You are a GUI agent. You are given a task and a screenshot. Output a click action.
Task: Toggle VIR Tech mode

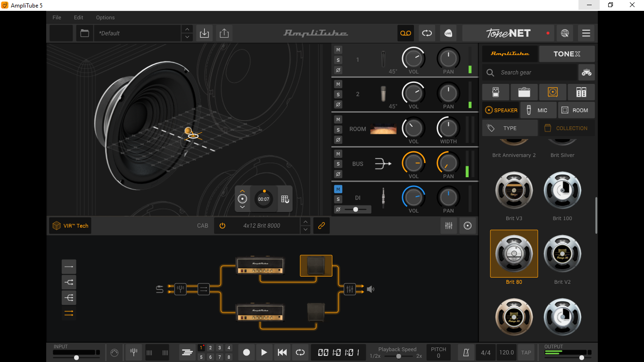(x=71, y=226)
